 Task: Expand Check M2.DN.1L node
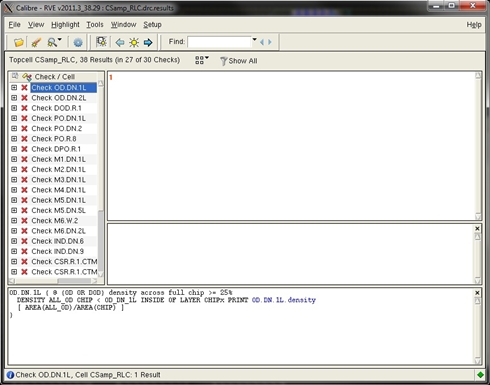(14, 169)
